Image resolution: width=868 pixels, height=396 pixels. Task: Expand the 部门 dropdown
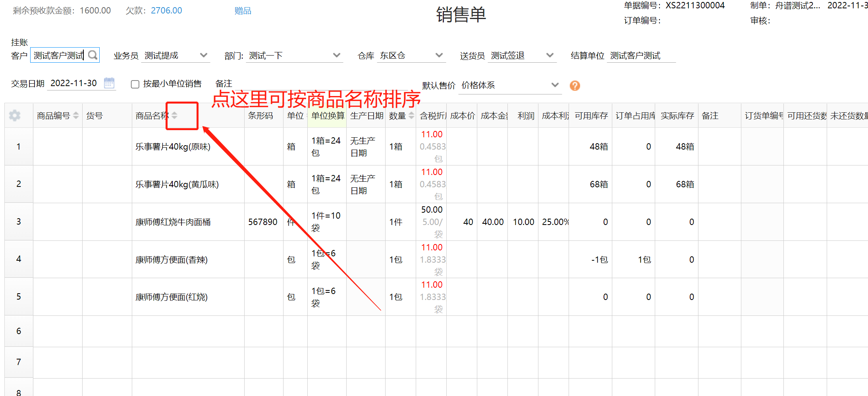[x=337, y=55]
